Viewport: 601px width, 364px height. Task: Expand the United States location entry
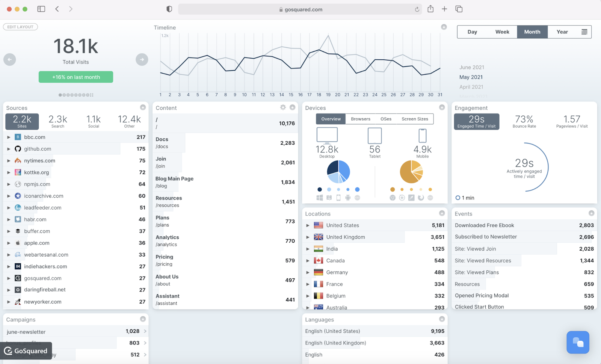308,225
